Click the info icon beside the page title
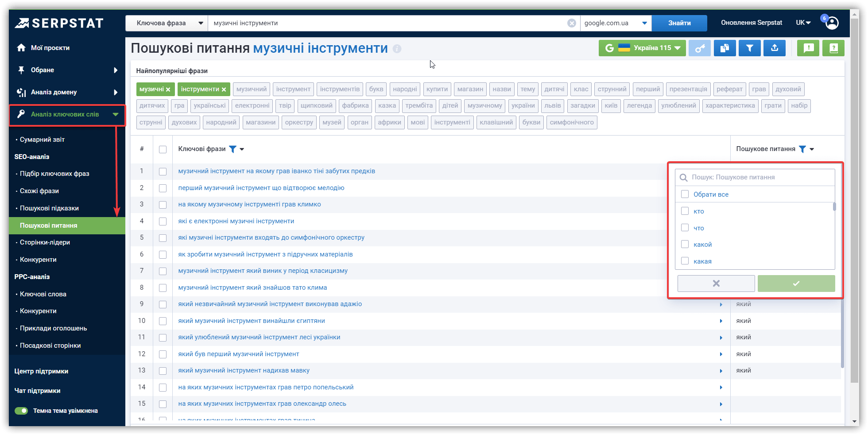The width and height of the screenshot is (868, 435). tap(397, 49)
